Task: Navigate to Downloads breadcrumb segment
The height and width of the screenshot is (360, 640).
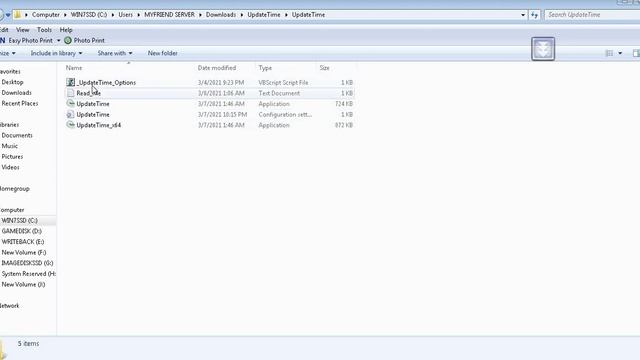Action: 221,15
